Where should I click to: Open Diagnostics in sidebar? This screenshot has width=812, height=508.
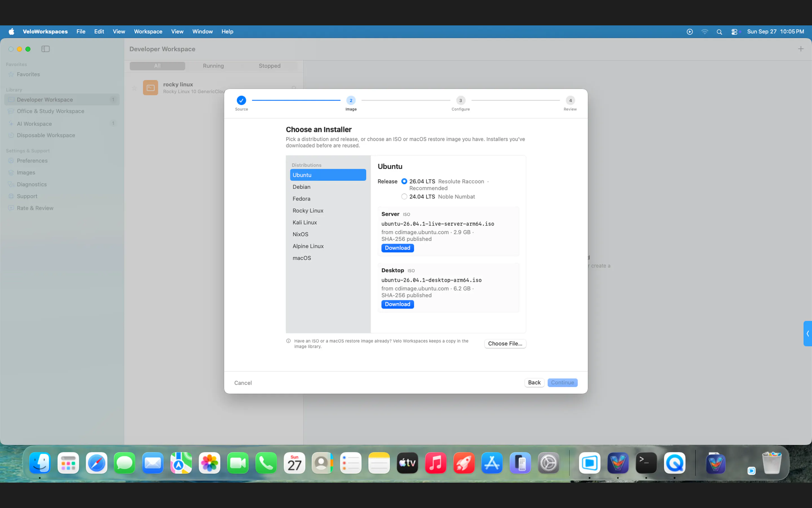[x=62, y=184]
